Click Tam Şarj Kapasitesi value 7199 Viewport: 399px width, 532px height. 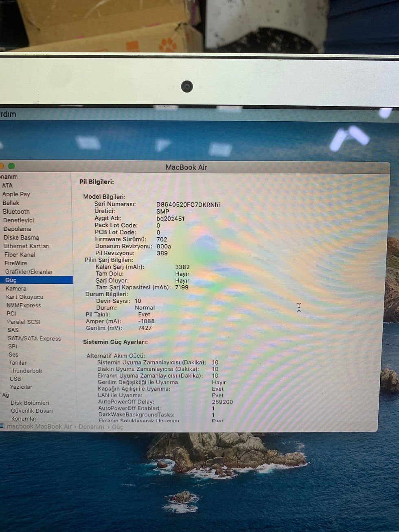[x=182, y=287]
